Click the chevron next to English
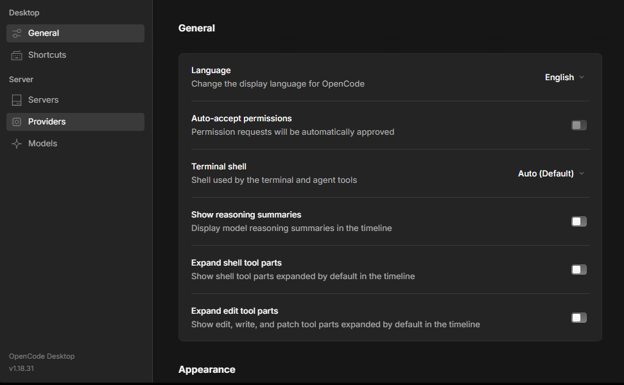624x385 pixels. click(x=581, y=77)
